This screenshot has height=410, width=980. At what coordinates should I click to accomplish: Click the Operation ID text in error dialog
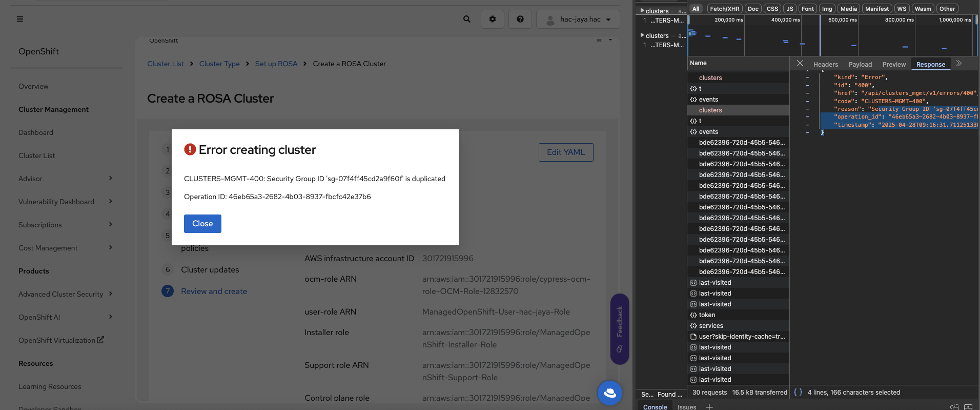pos(277,197)
